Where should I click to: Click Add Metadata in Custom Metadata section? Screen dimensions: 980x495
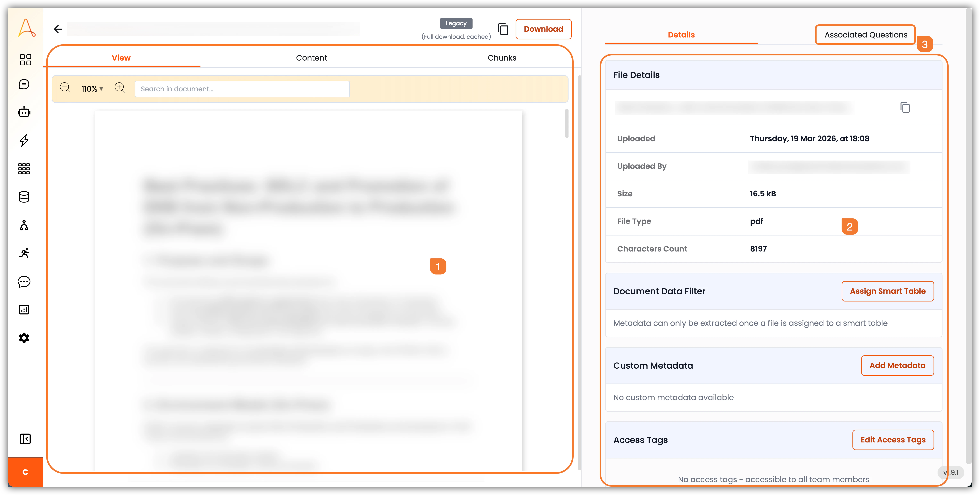point(897,365)
